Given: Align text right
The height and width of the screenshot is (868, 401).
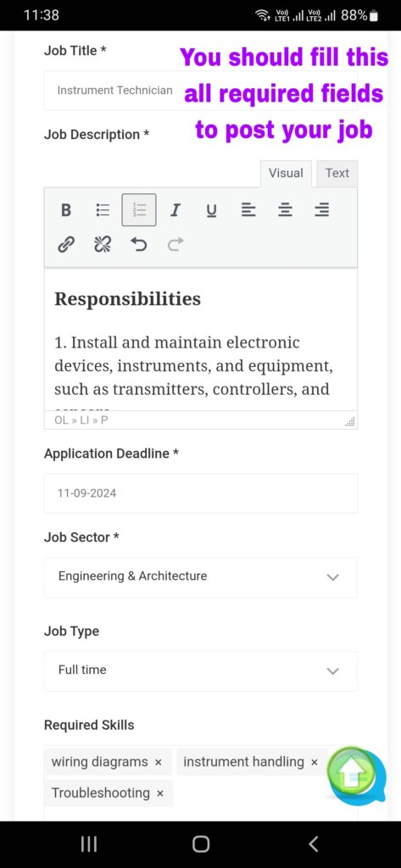Looking at the screenshot, I should coord(322,210).
